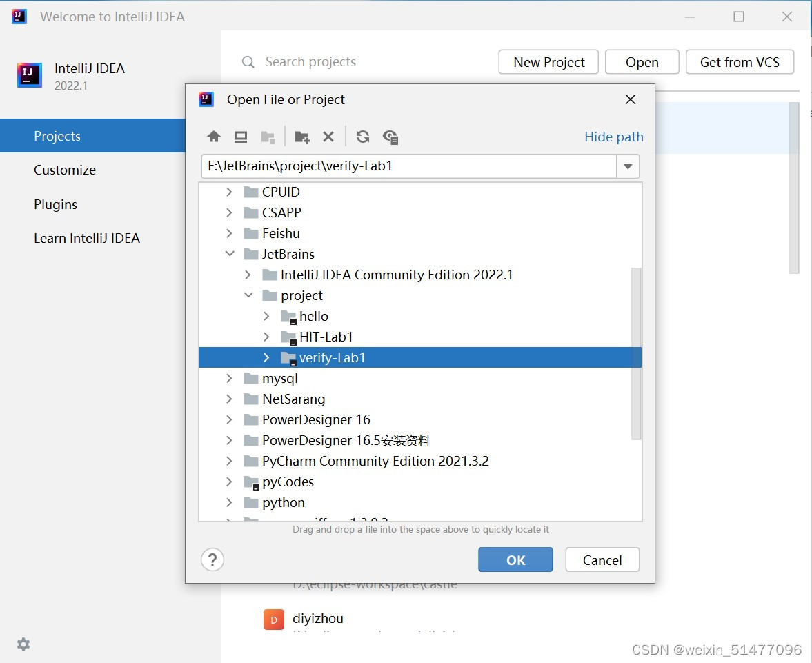The height and width of the screenshot is (663, 812).
Task: Click Get from VCS button
Action: 740,62
